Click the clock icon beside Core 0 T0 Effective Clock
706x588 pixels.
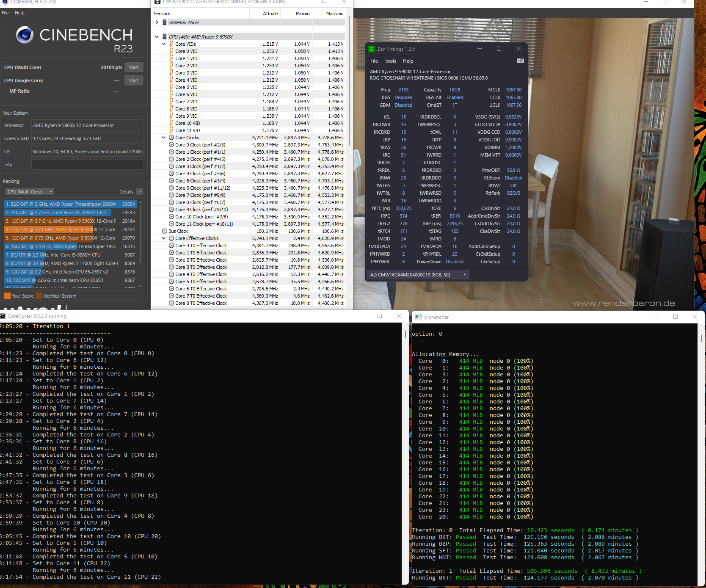[x=171, y=246]
